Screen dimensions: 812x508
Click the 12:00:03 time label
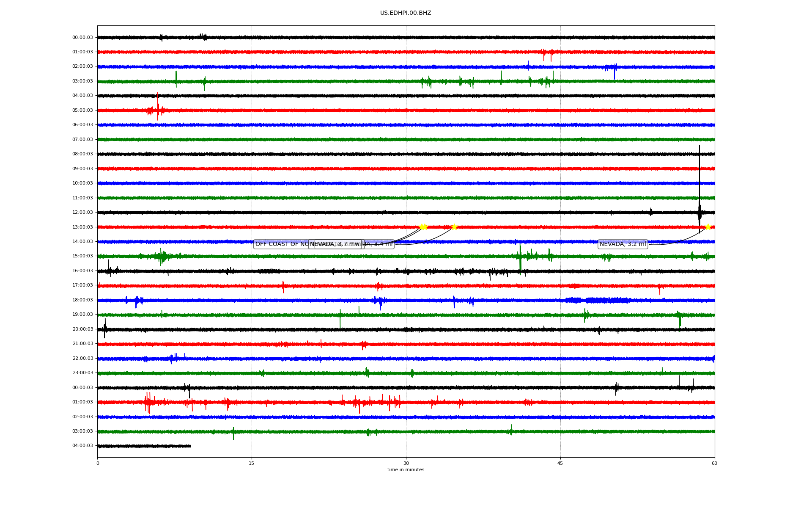pyautogui.click(x=82, y=213)
